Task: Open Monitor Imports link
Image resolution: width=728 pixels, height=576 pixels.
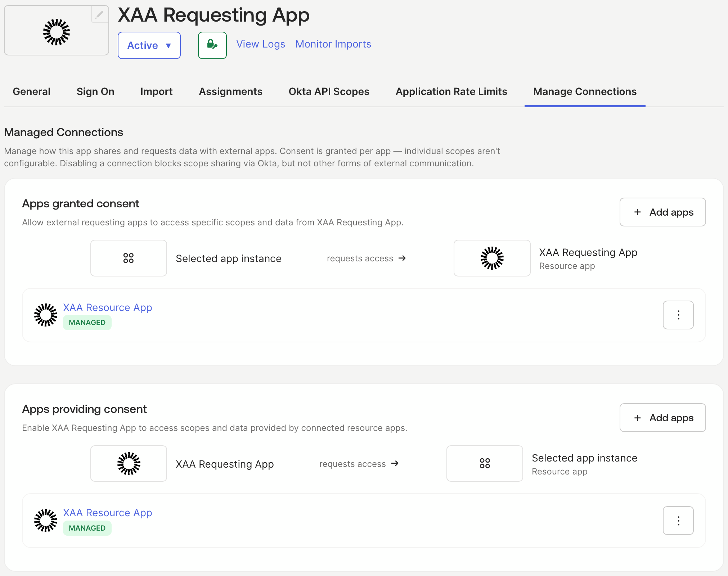Action: click(333, 44)
